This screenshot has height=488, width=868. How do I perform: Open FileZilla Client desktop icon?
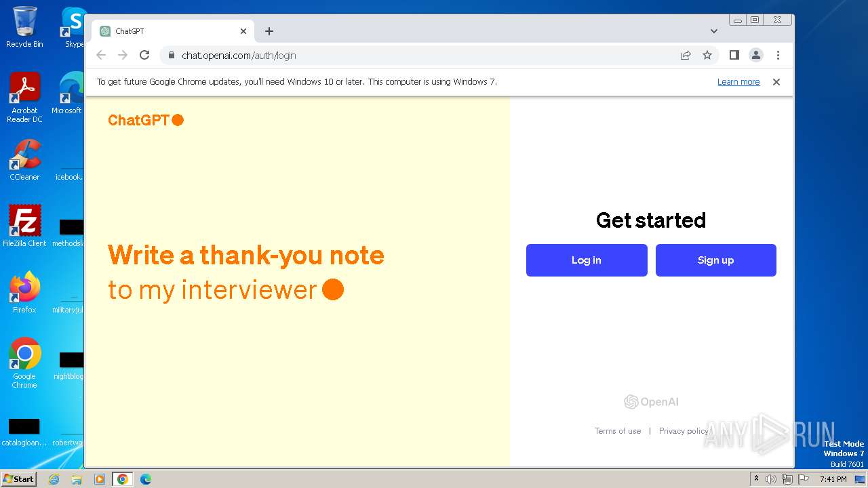(24, 226)
